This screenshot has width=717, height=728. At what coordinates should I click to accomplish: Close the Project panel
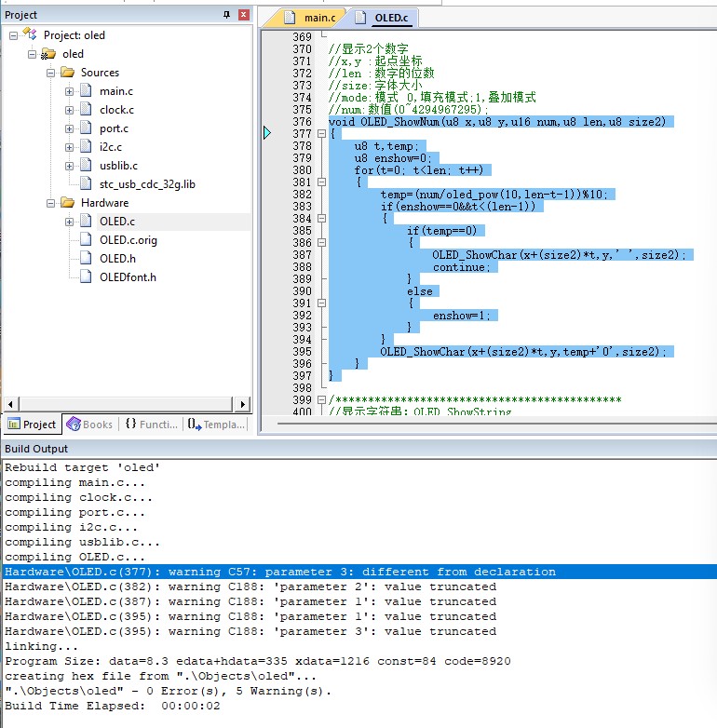(243, 15)
